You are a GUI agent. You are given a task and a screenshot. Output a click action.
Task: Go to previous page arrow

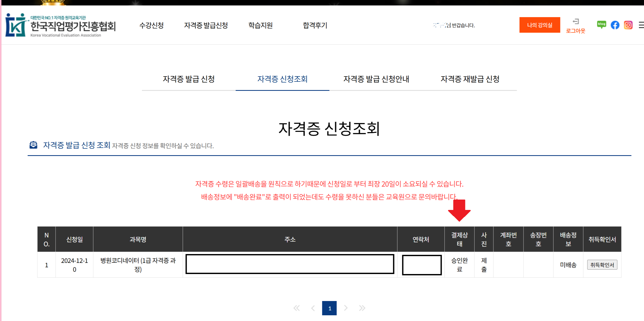pos(313,308)
